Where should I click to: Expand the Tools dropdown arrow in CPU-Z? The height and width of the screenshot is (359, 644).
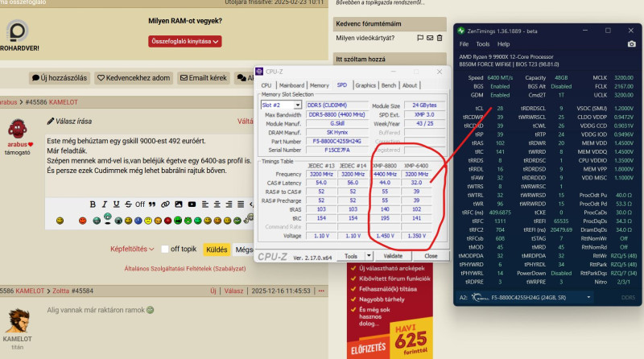pyautogui.click(x=369, y=256)
